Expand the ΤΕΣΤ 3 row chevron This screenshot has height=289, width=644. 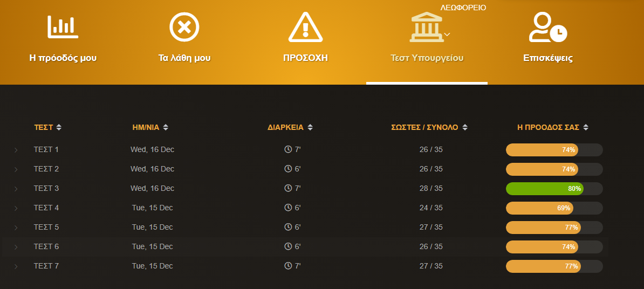[x=16, y=189]
